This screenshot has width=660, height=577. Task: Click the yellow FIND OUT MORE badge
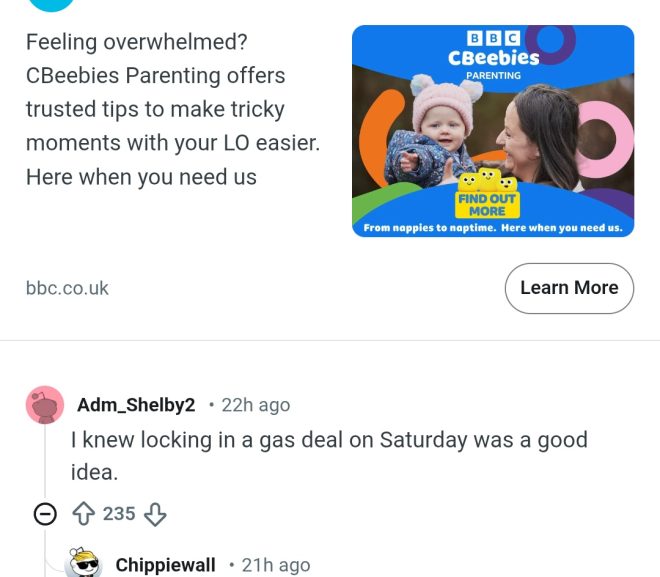[x=487, y=204]
